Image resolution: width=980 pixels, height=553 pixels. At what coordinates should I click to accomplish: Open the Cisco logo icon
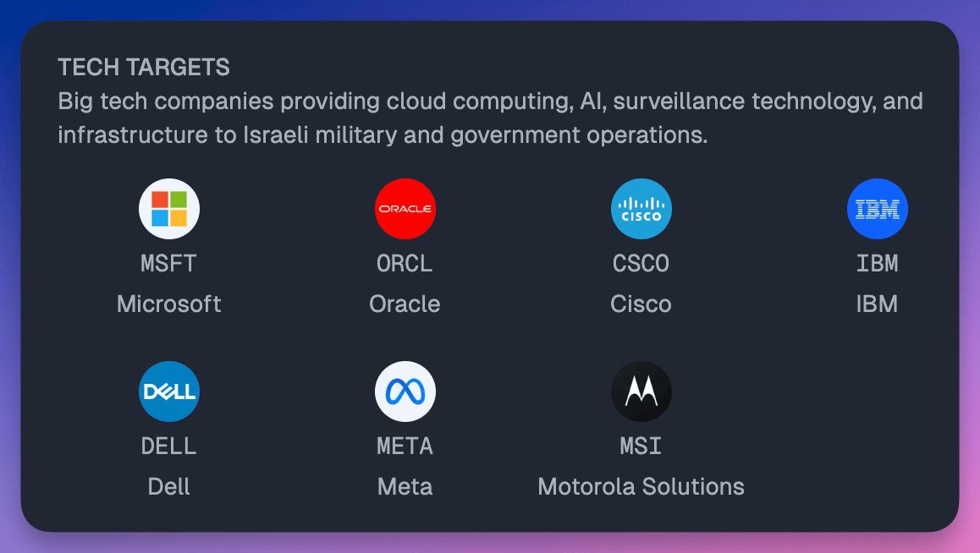click(x=641, y=209)
